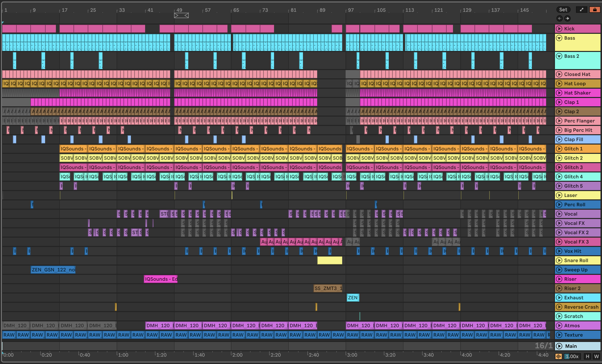Click the loop brace at bar 49
The image size is (602, 364).
tap(181, 16)
